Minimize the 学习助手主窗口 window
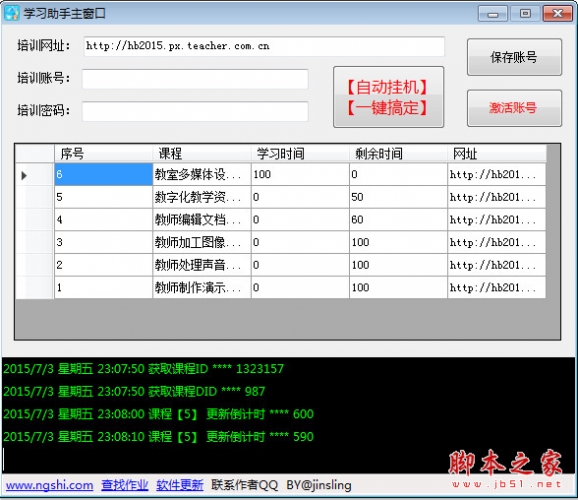Image resolution: width=578 pixels, height=500 pixels. (493, 14)
